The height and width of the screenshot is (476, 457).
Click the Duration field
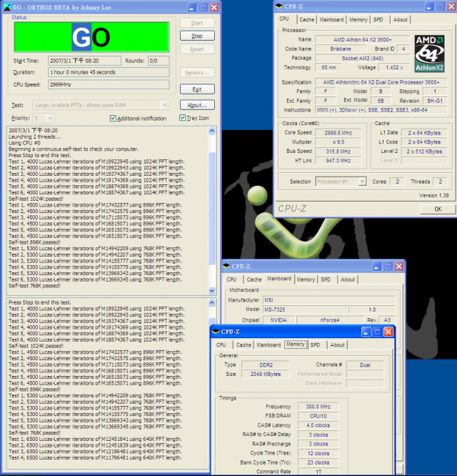(x=109, y=72)
